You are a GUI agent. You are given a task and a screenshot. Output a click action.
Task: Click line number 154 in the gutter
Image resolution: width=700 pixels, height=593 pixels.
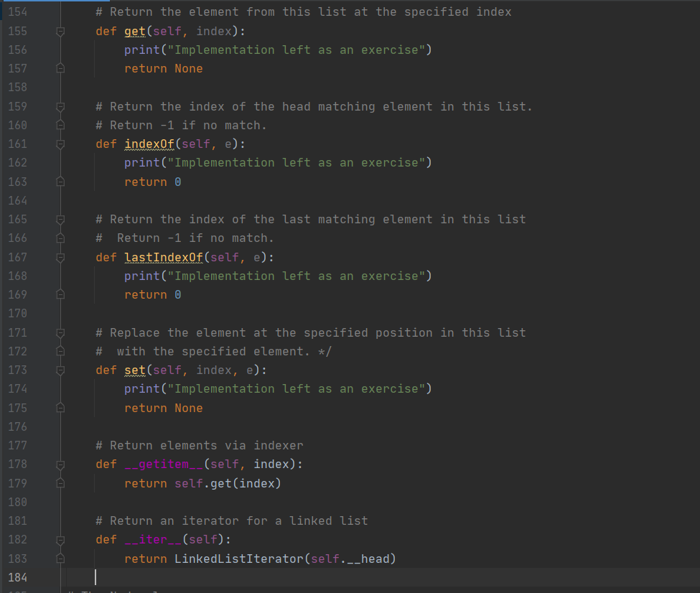click(17, 11)
